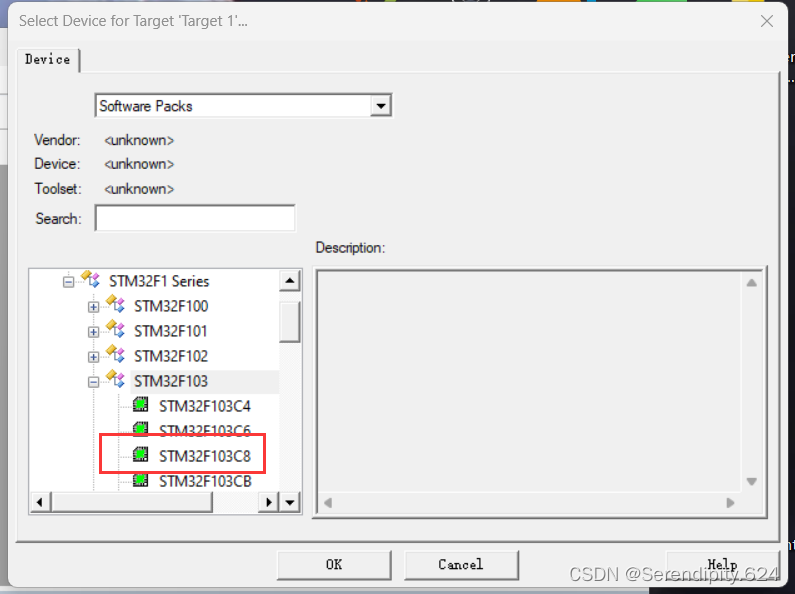This screenshot has height=594, width=795.
Task: Collapse the STM32F1 Series tree node
Action: pyautogui.click(x=68, y=282)
